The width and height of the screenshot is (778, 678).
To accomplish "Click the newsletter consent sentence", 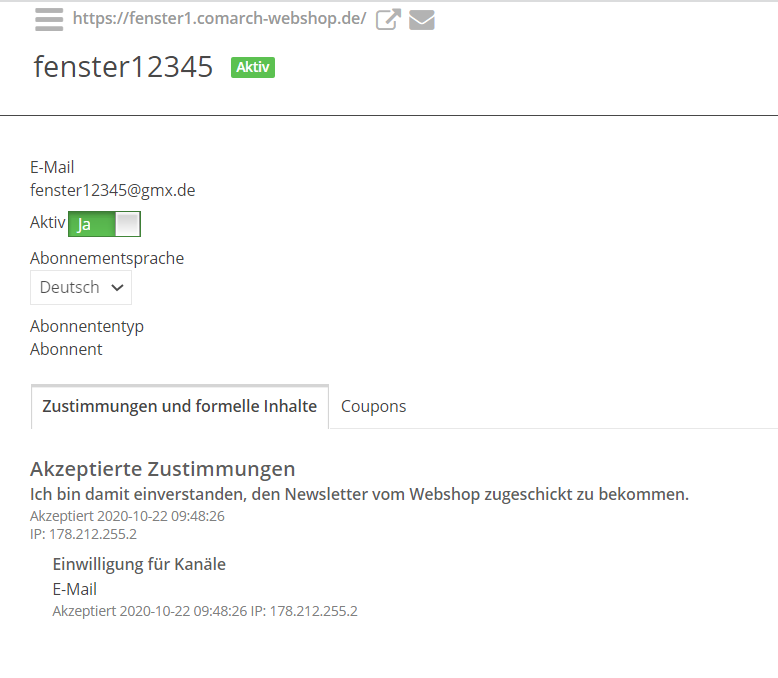I will tap(359, 494).
